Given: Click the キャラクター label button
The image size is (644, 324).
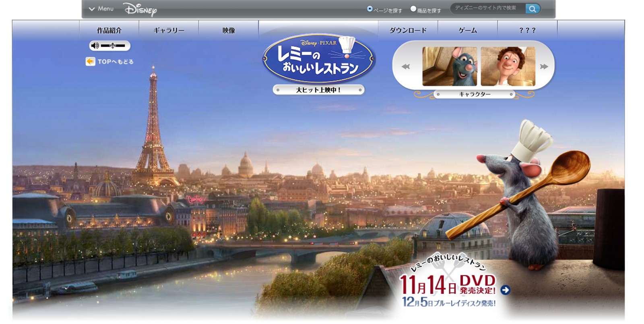Looking at the screenshot, I should 475,94.
